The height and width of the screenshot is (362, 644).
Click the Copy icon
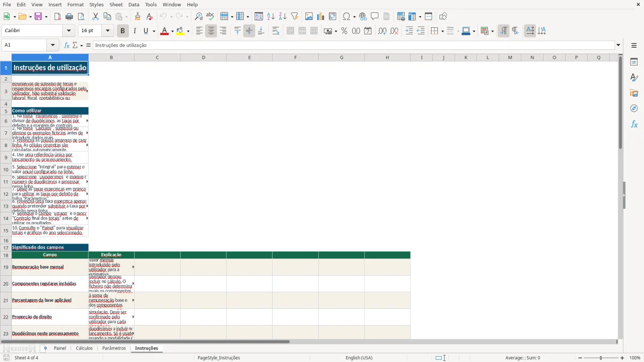107,17
